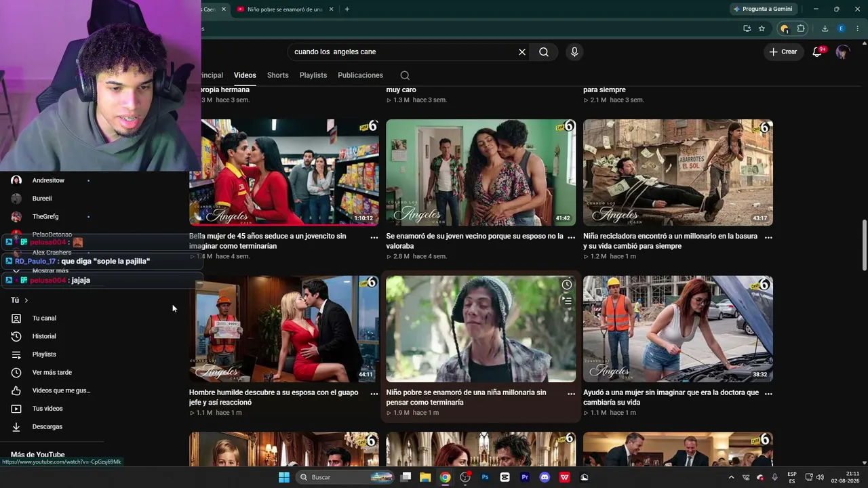The image size is (868, 488).
Task: Open File Explorer from the taskbar
Action: (425, 477)
